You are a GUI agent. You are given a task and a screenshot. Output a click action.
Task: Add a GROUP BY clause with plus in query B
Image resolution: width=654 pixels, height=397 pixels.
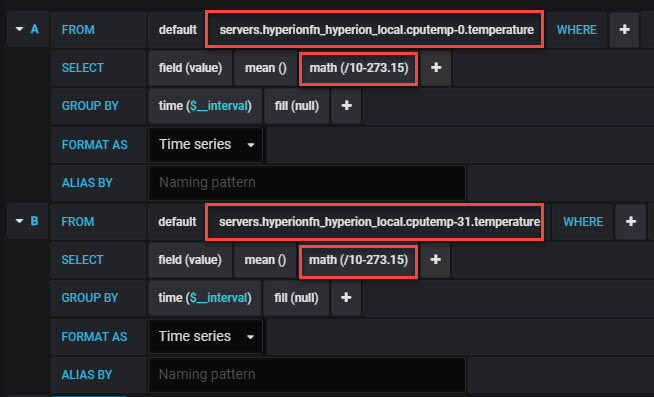(x=346, y=297)
